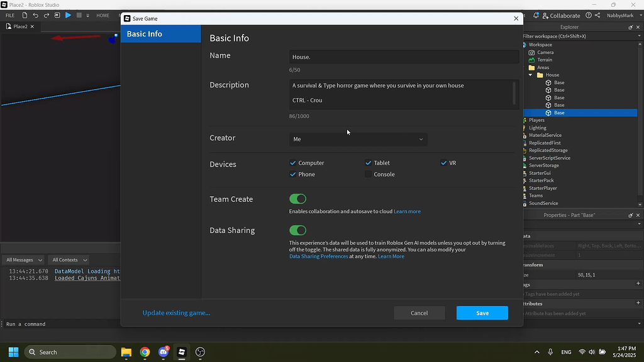Select the Camera object in Explorer
This screenshot has height=362, width=644.
point(545,52)
